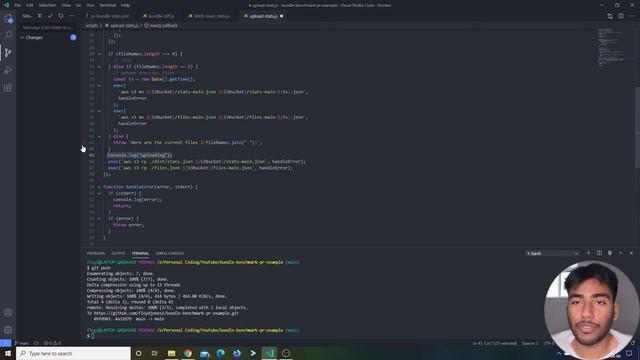Screen dimensions: 640x360
Task: Click the Split Terminal icon
Action: pos(599,253)
